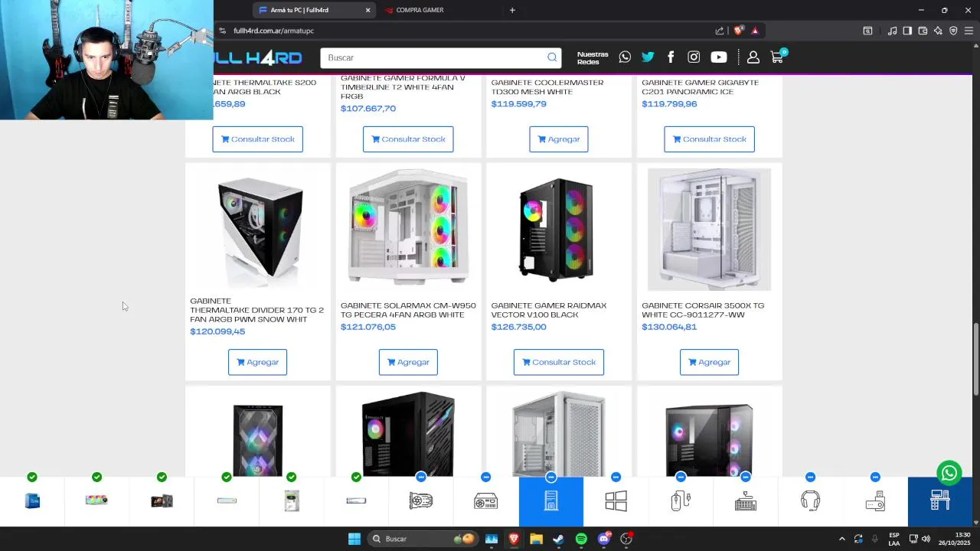Open the YouTube social link
Image resolution: width=980 pixels, height=551 pixels.
coord(718,57)
